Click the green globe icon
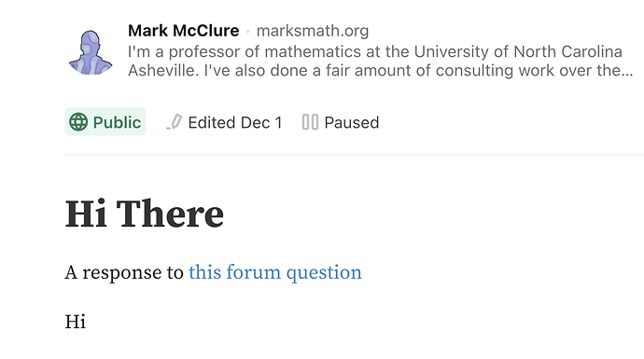The height and width of the screenshot is (359, 644). click(78, 122)
